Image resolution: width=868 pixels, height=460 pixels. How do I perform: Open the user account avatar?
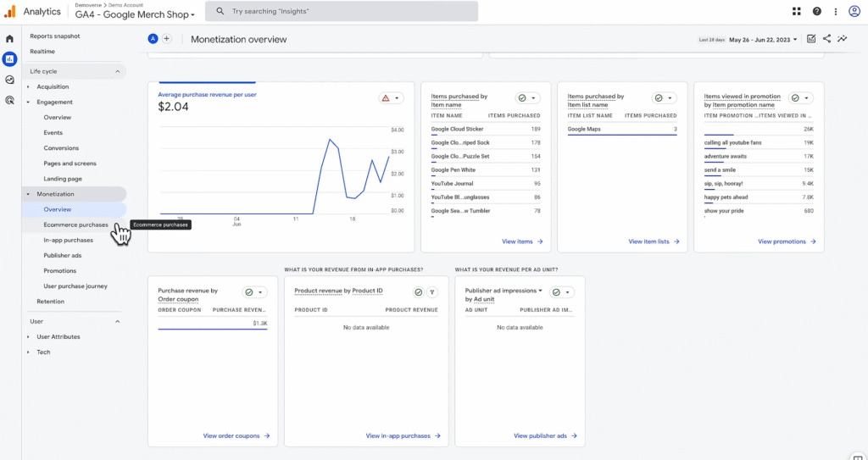[854, 11]
